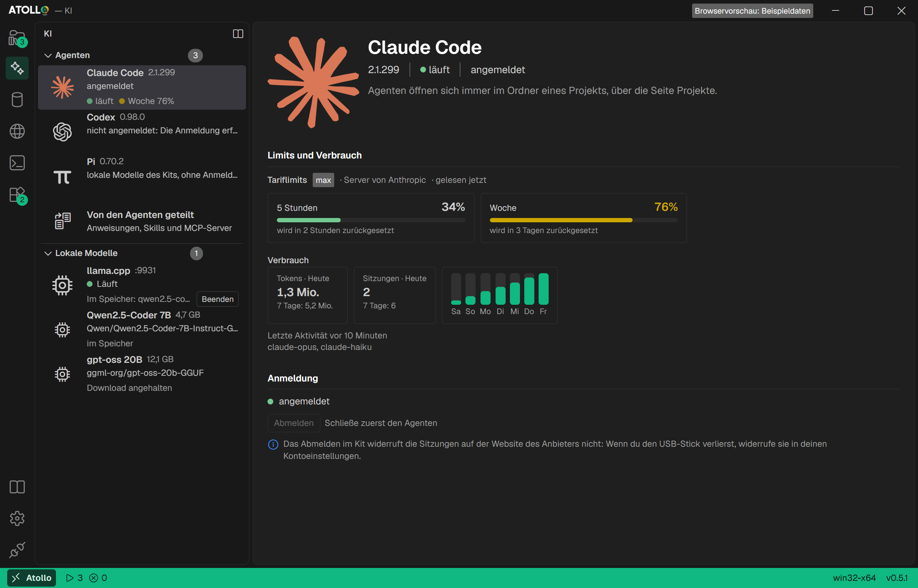Open the globe sidebar icon
Screen dimensions: 918x588
(17, 131)
